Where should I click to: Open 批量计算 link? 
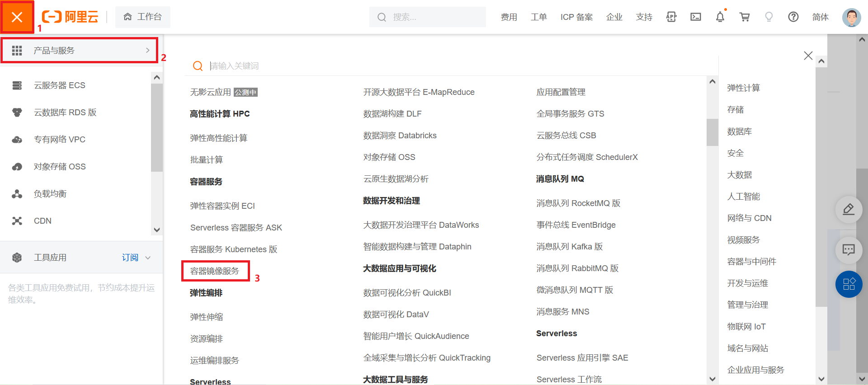pos(206,160)
